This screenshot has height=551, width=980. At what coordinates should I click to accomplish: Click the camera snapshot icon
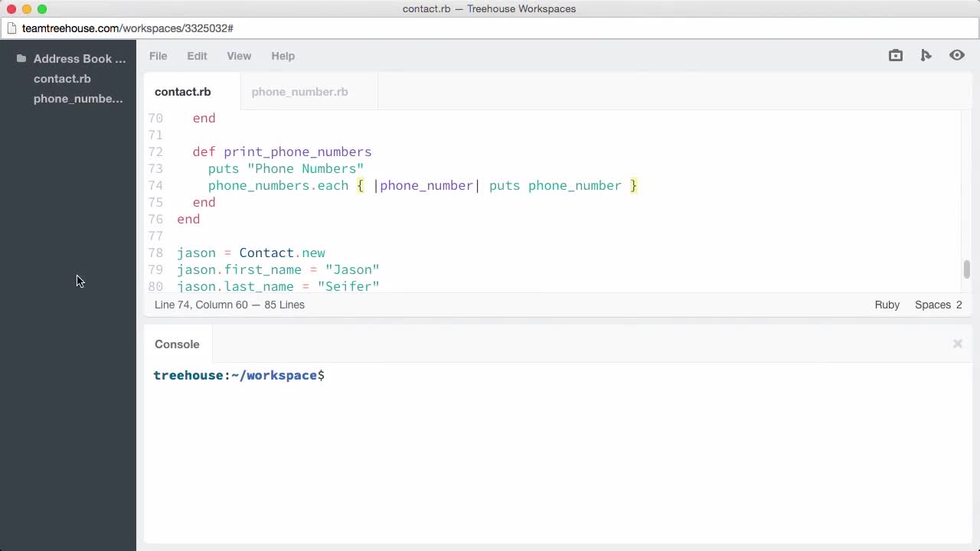pyautogui.click(x=895, y=55)
